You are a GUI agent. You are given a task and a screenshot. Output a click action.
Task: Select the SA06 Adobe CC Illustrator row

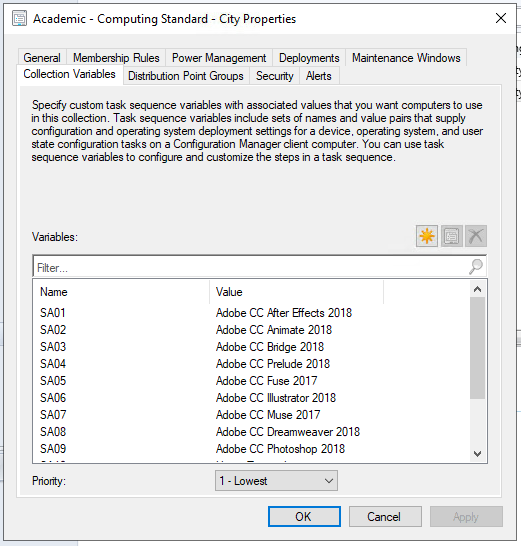pyautogui.click(x=251, y=398)
